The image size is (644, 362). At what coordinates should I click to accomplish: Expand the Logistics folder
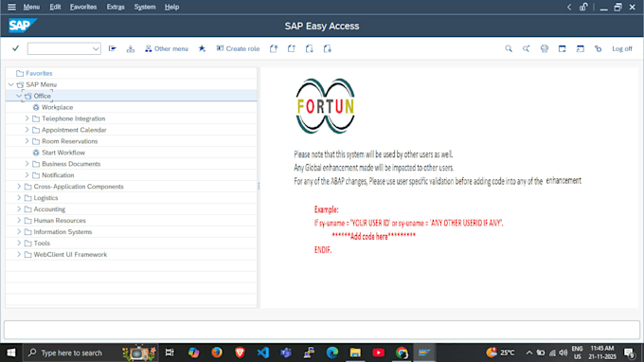tap(19, 198)
